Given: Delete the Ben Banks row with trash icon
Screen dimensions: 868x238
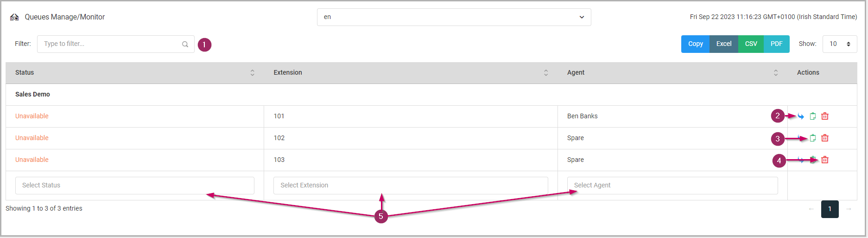Looking at the screenshot, I should tap(825, 116).
